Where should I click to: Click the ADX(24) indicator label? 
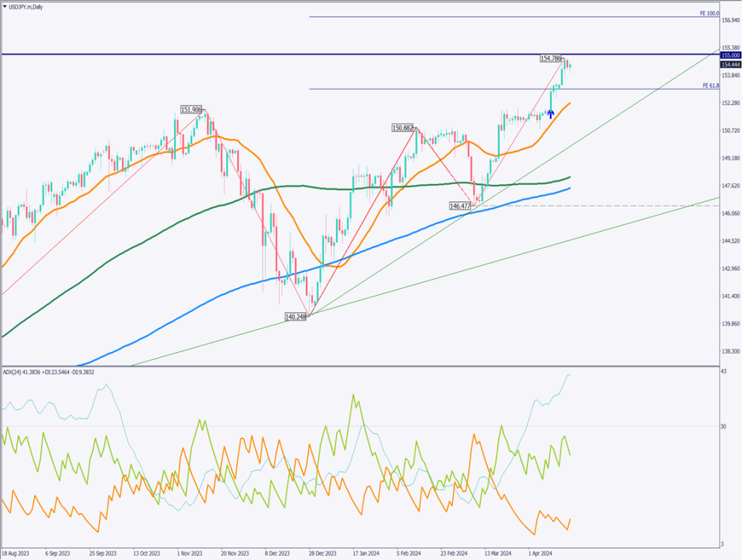(47, 372)
